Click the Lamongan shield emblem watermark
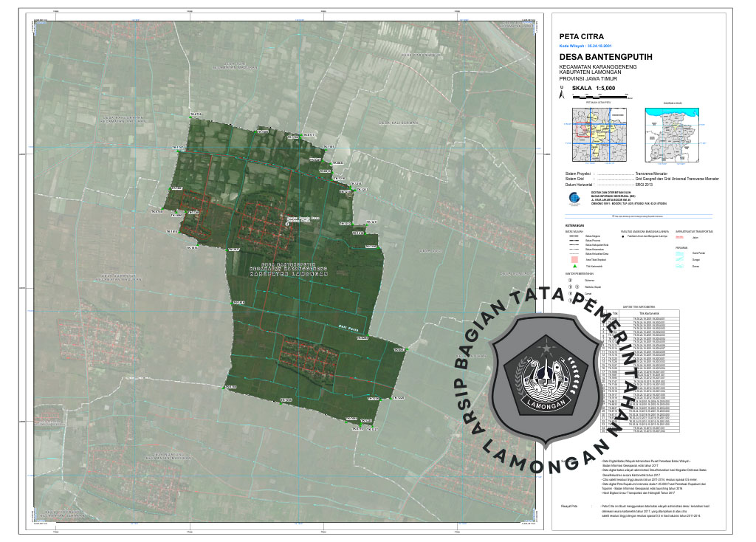This screenshot has width=756, height=542. click(x=546, y=378)
